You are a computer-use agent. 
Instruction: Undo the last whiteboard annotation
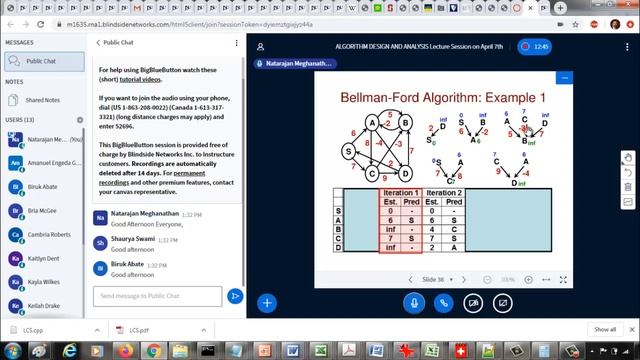pos(628,173)
